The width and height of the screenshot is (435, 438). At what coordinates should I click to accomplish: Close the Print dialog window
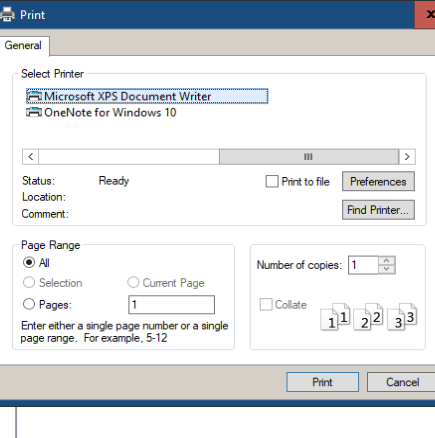(x=425, y=15)
